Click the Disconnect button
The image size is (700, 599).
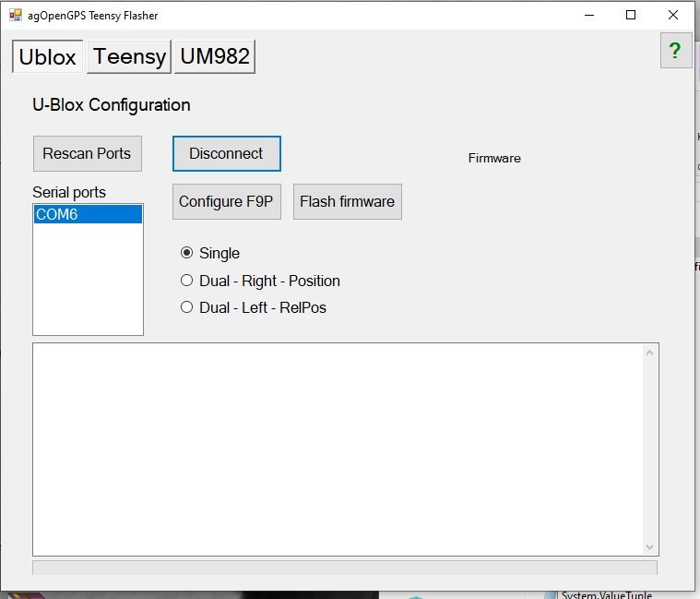[x=226, y=154]
